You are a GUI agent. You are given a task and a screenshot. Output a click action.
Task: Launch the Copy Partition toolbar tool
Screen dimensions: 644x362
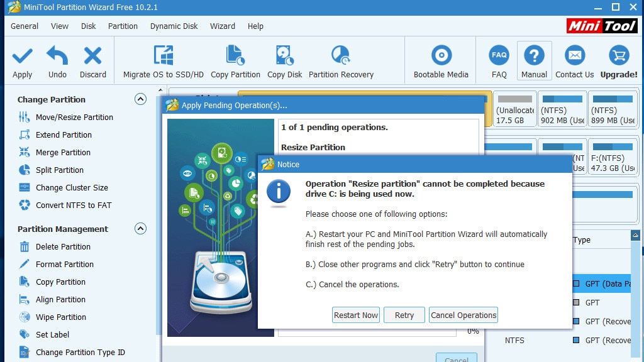coord(235,62)
